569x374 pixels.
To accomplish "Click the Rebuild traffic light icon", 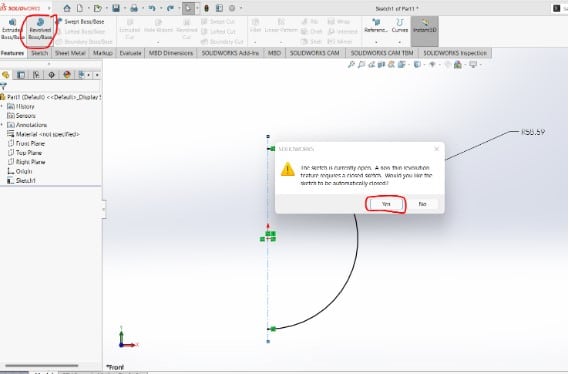I will [206, 8].
